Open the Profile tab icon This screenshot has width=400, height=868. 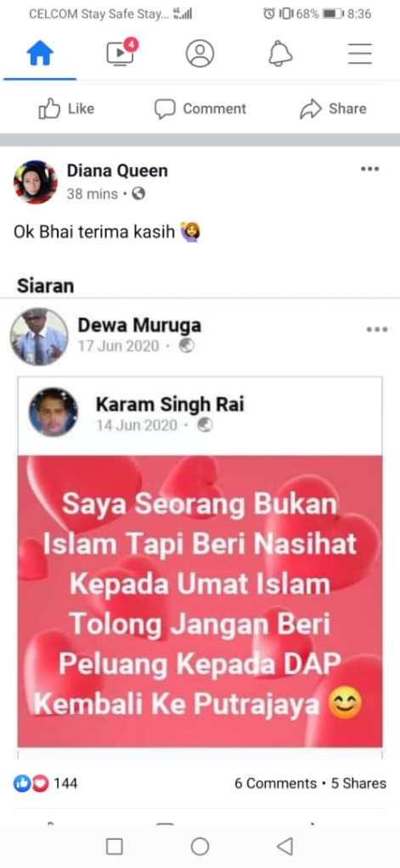[x=200, y=53]
